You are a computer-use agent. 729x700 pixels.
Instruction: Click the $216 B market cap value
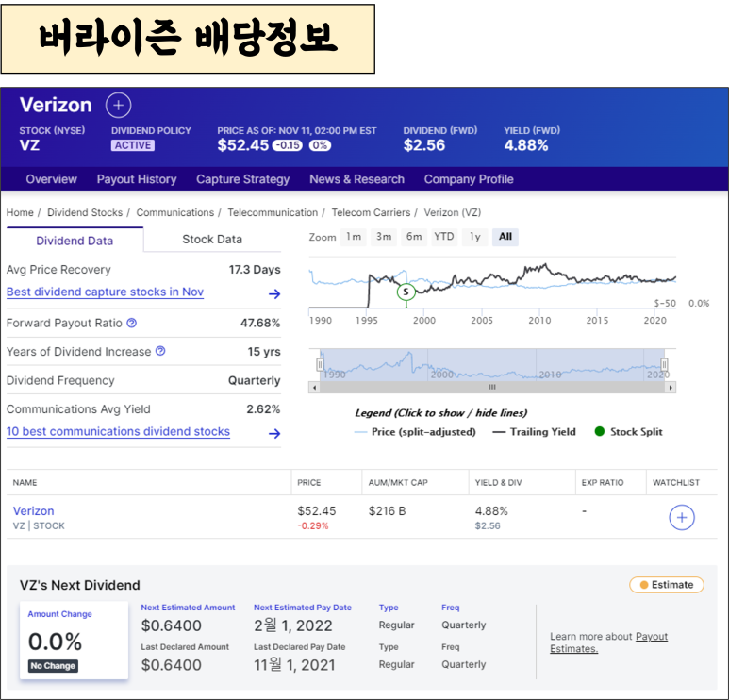pyautogui.click(x=388, y=511)
